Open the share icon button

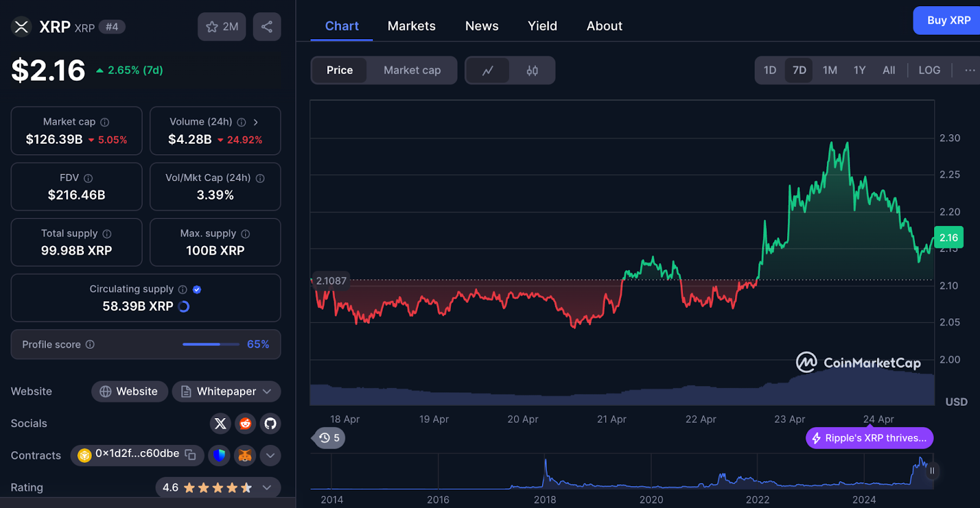267,27
